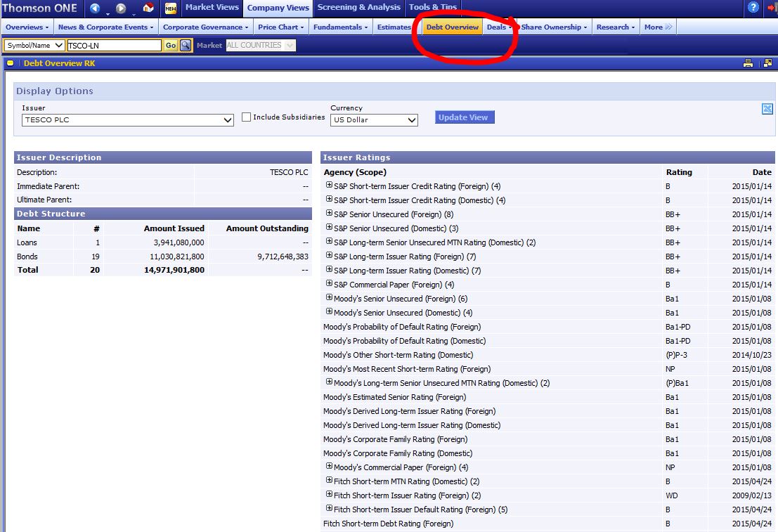This screenshot has height=532, width=778.
Task: Expand Fitch Short-term Issuer Default Rating row
Action: pos(329,509)
